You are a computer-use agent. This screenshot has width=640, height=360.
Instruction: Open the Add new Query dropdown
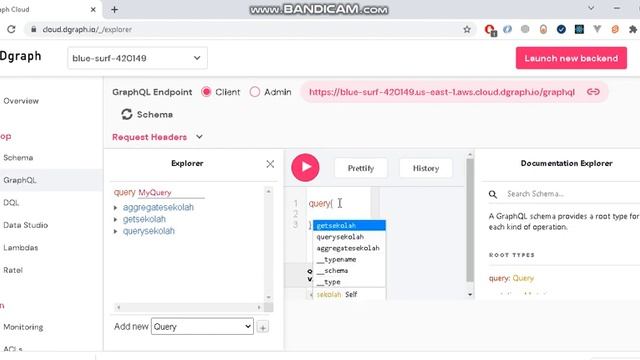[x=202, y=327]
